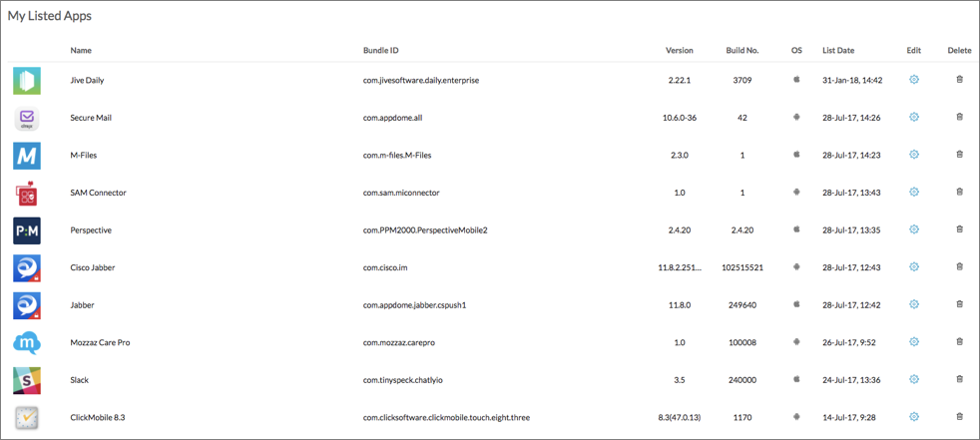Click the Apple OS icon for Jive Daily

(796, 80)
